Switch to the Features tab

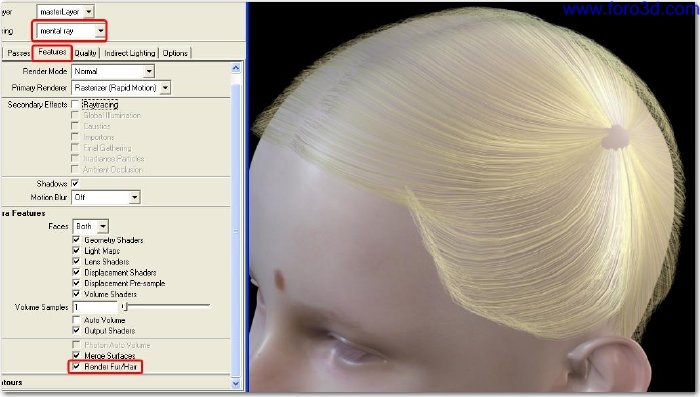pyautogui.click(x=52, y=52)
